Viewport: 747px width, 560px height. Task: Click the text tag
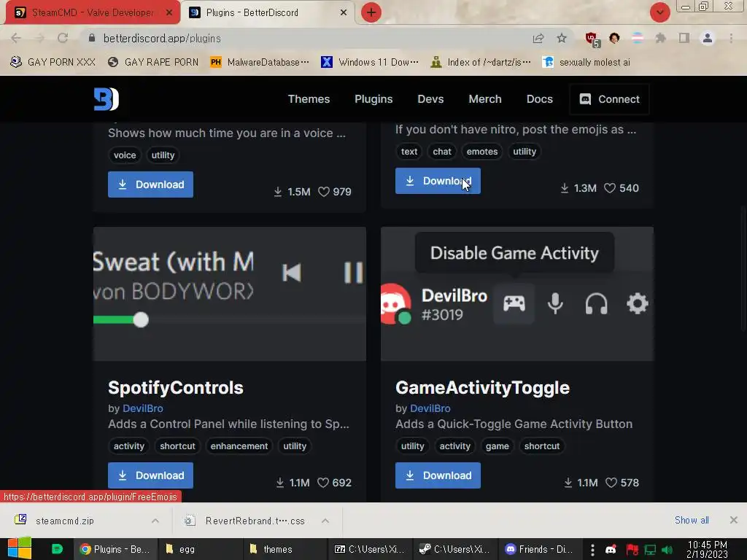[x=409, y=152]
